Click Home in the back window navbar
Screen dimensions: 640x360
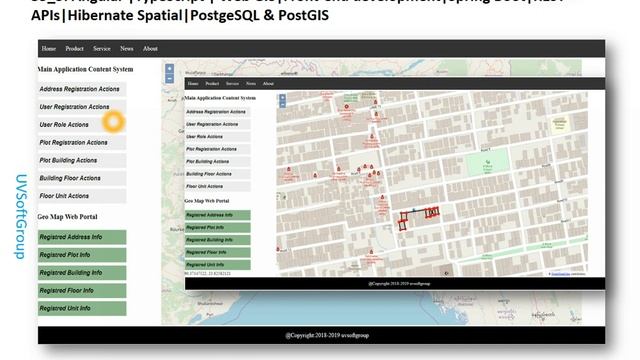[x=49, y=49]
